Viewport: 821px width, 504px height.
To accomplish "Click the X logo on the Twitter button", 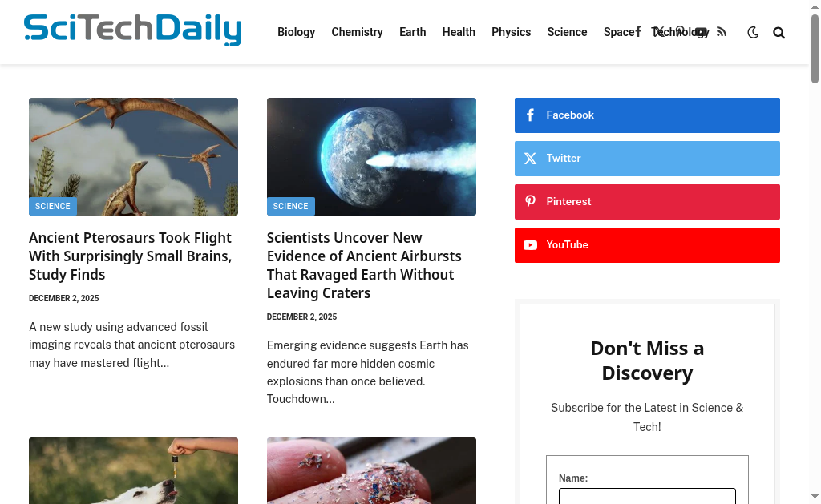I will (x=530, y=159).
